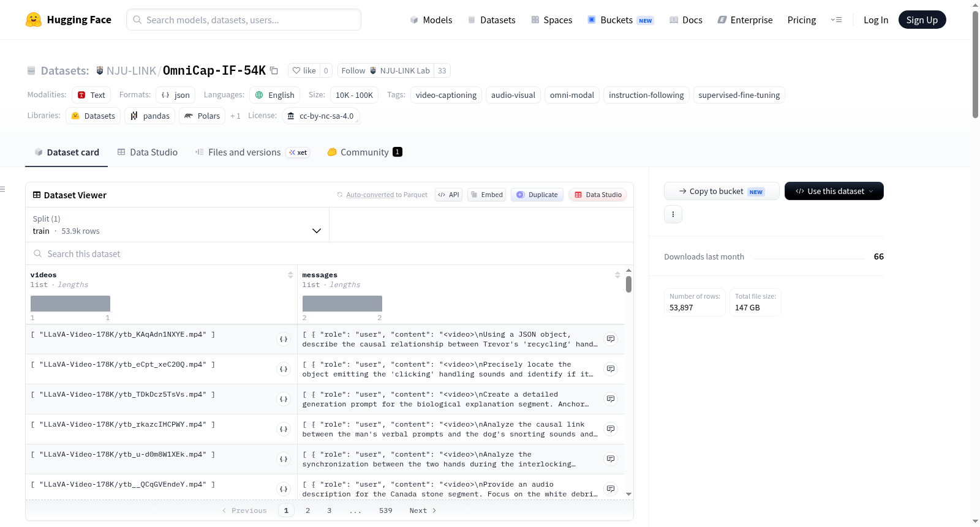This screenshot has width=980, height=527.
Task: Open the Files and versions tab
Action: 252,152
